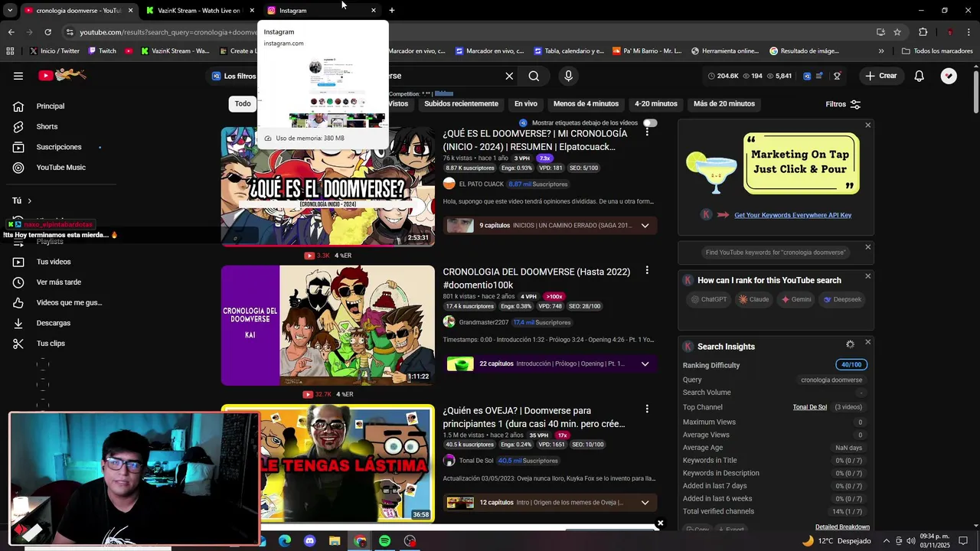The image size is (980, 551).
Task: Click the vidIQ blue extension icon
Action: (x=807, y=76)
